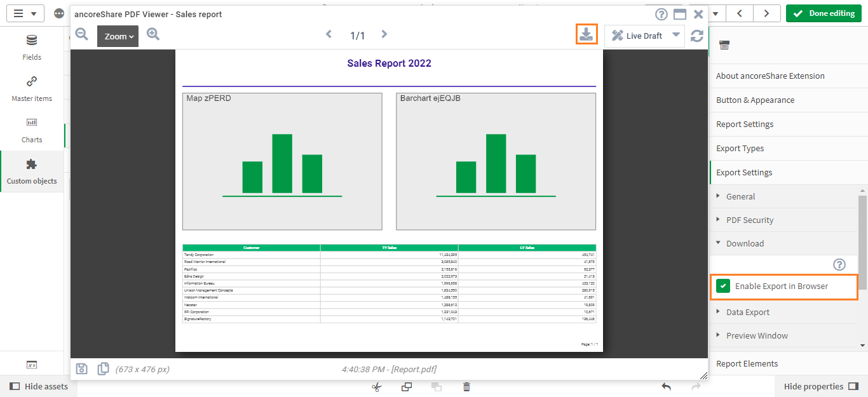
Task: Click the duplicate/copy object icon
Action: [407, 386]
